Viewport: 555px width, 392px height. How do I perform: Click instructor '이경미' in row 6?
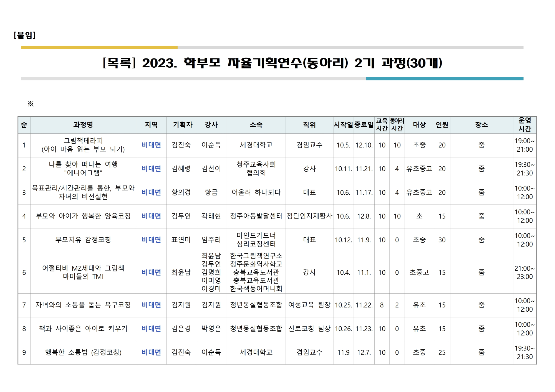pos(211,289)
